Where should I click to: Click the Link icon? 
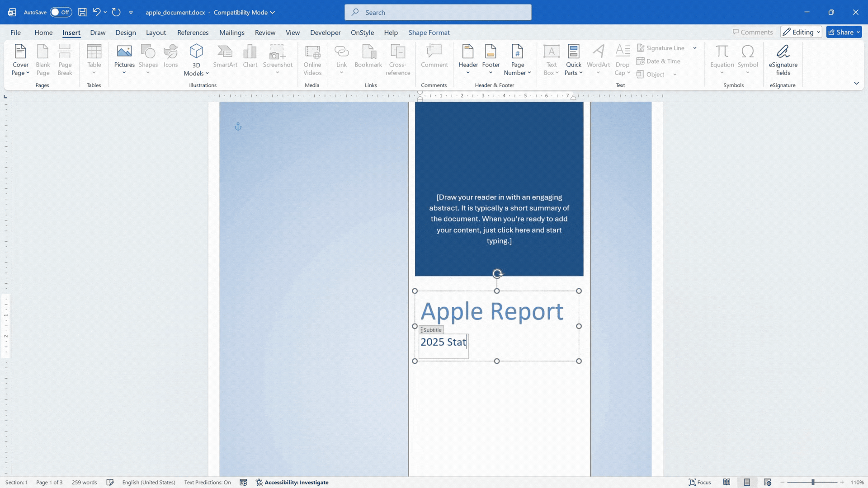pyautogui.click(x=341, y=52)
